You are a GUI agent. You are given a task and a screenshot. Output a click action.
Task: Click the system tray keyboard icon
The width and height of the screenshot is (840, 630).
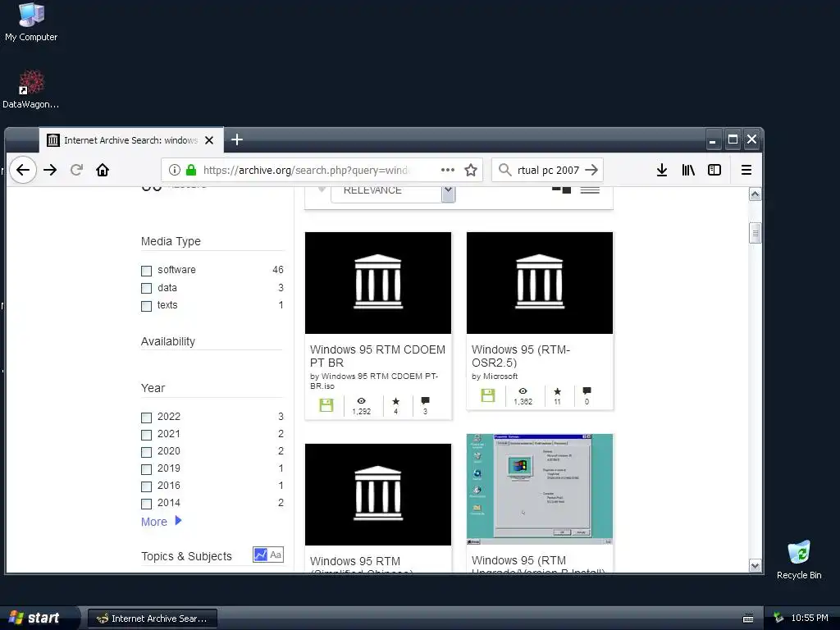[x=748, y=619]
